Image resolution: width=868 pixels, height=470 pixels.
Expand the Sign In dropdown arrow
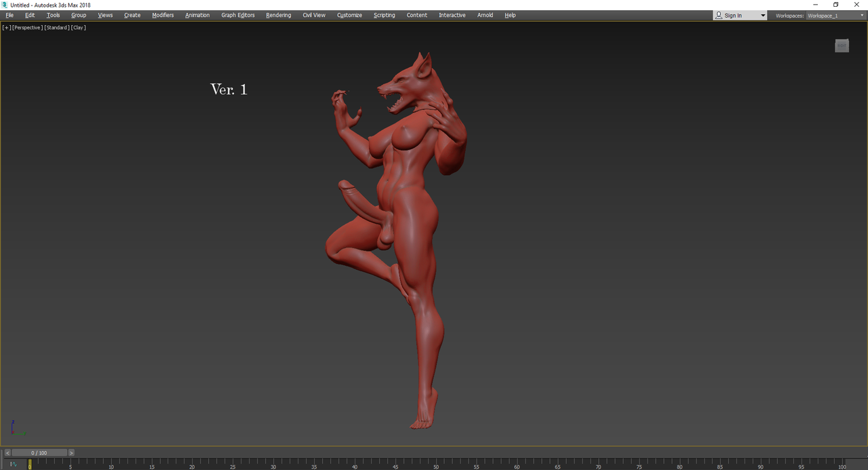762,16
